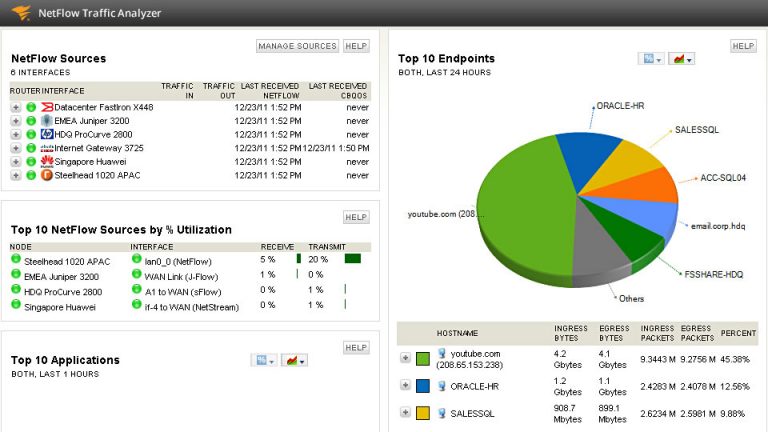The image size is (768, 432).
Task: Click the Datacenter FastIron X448 vendor icon
Action: 47,106
